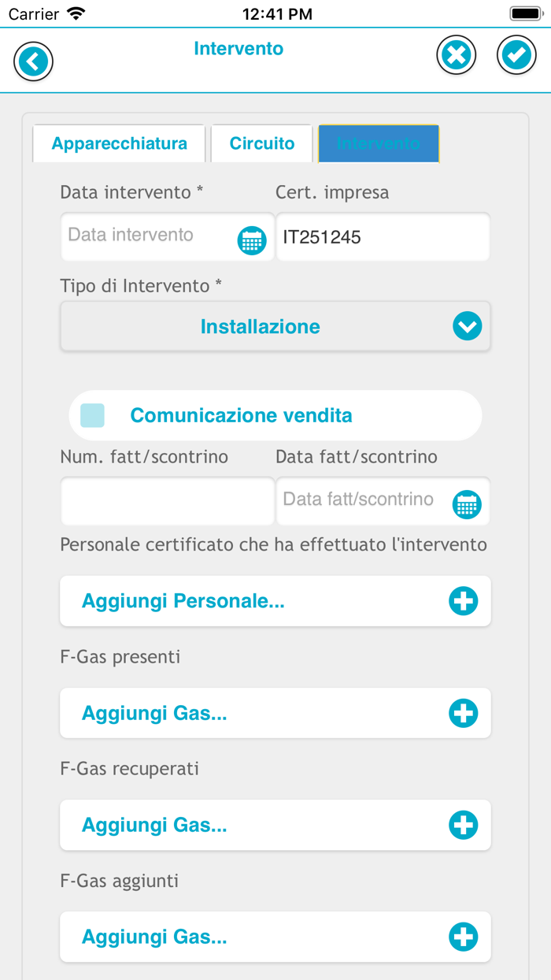Click the plus icon next to Aggiungi Personale
The width and height of the screenshot is (551, 980).
464,600
